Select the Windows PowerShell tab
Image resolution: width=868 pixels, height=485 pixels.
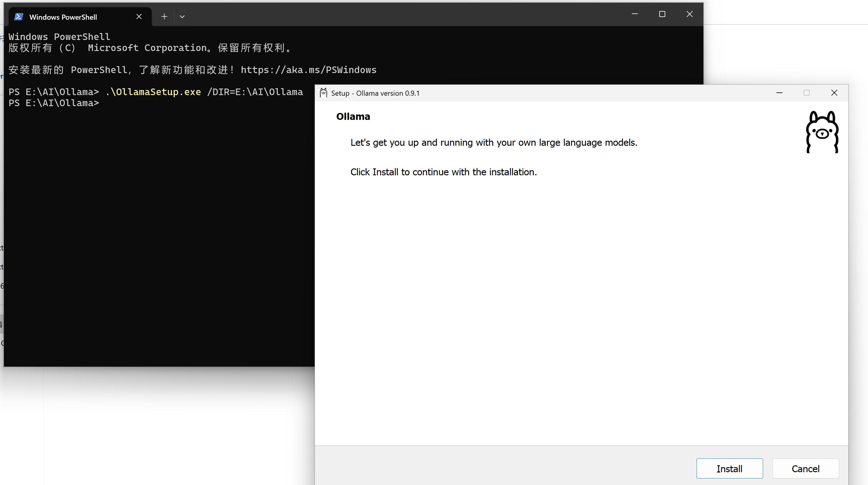click(x=63, y=17)
